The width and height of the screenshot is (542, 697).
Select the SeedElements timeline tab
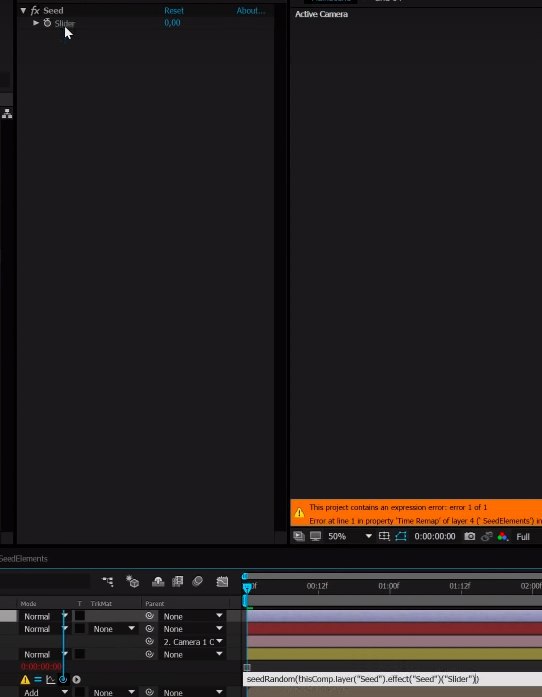tap(24, 559)
